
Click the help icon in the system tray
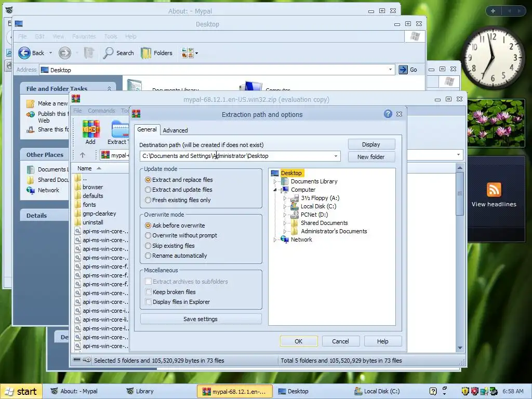coord(433,391)
